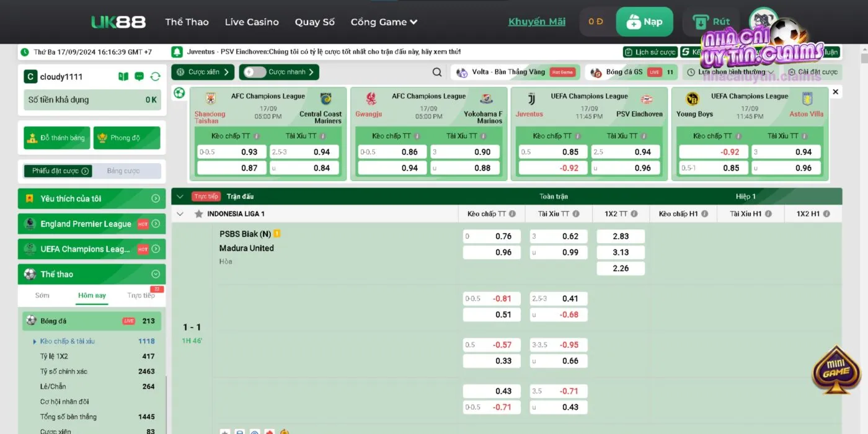The width and height of the screenshot is (868, 434).
Task: Close the featured matches carousel
Action: pyautogui.click(x=835, y=92)
